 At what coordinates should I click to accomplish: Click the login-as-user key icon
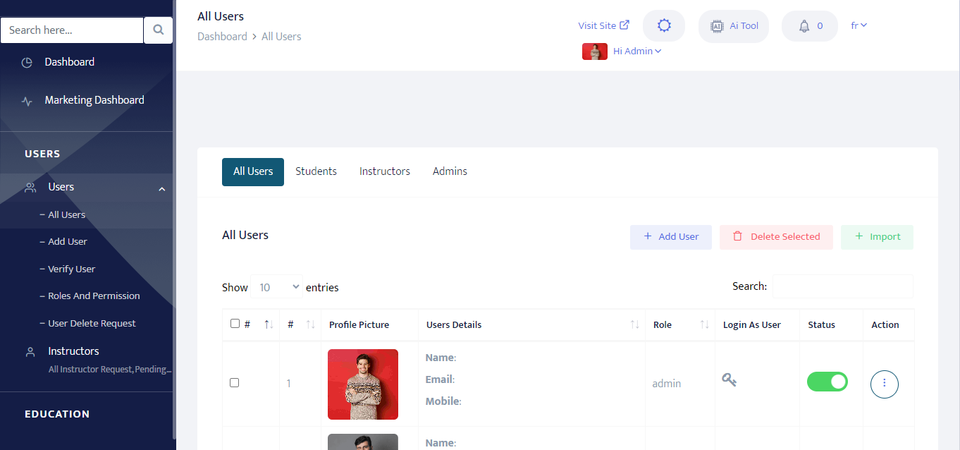point(729,380)
